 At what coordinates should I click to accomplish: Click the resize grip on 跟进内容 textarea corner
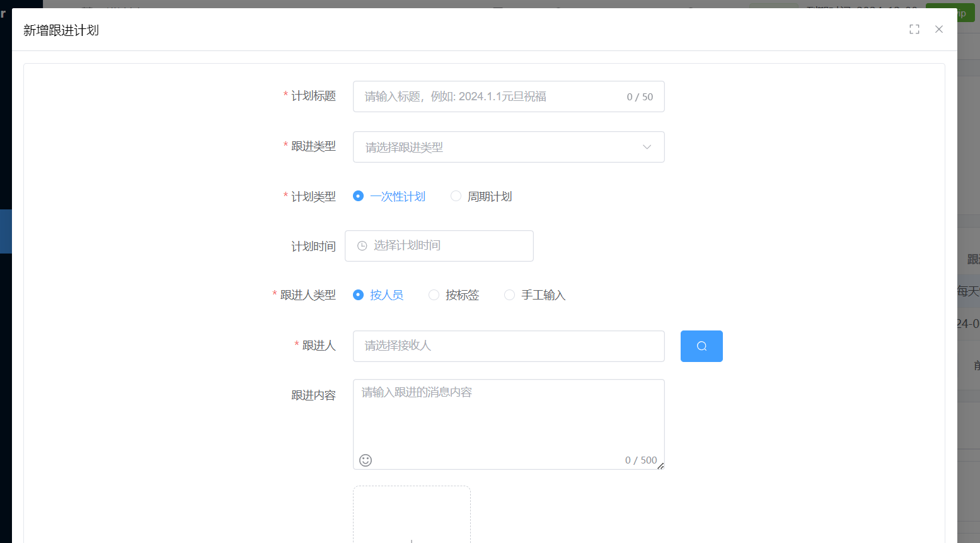point(661,466)
